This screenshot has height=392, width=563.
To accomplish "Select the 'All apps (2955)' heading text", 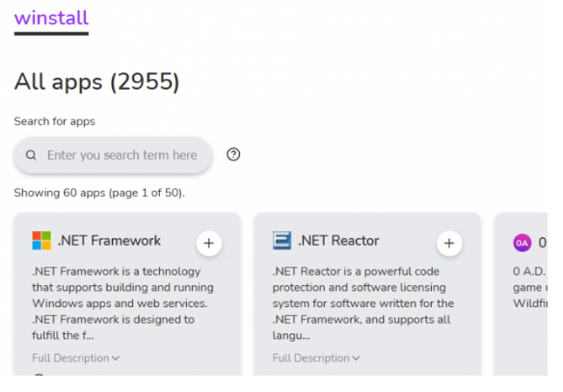I will (x=96, y=82).
